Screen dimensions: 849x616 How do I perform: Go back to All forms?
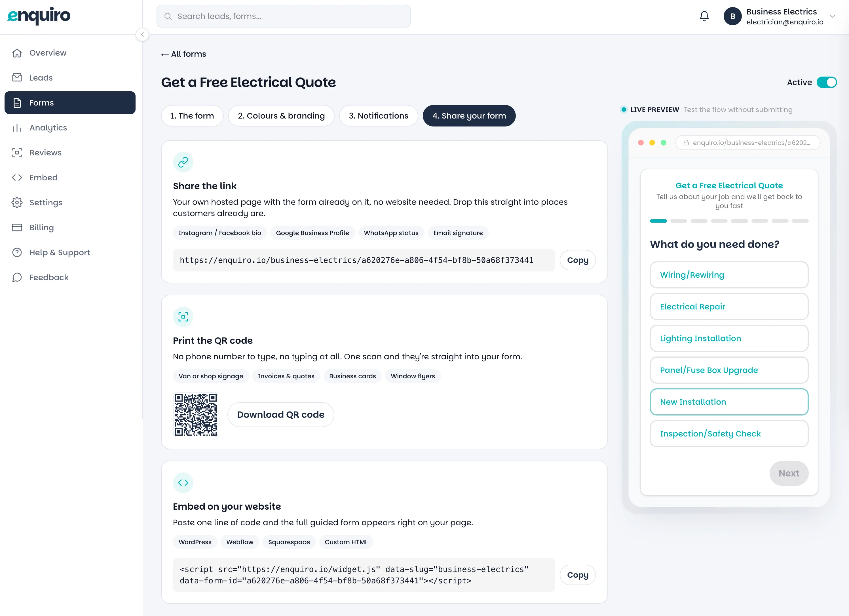tap(183, 54)
